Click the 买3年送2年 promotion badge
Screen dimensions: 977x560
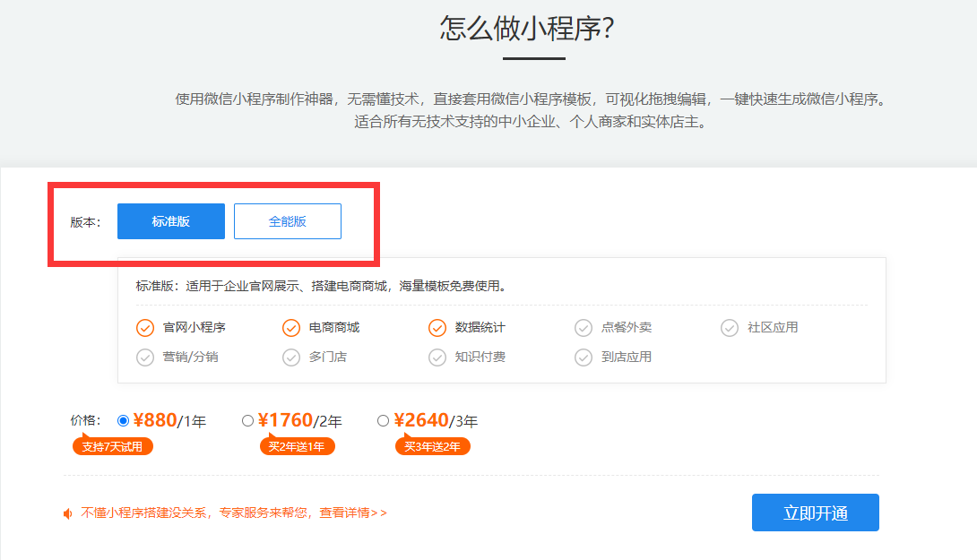coord(433,446)
